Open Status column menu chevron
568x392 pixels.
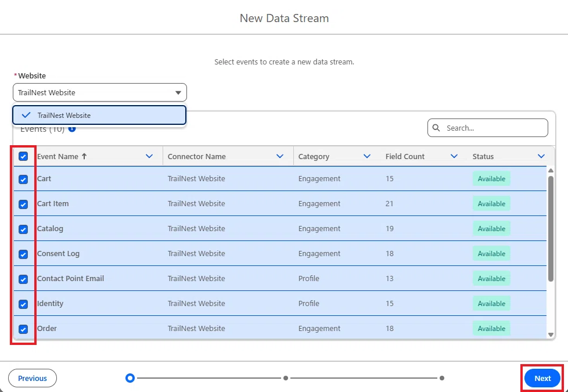click(541, 156)
